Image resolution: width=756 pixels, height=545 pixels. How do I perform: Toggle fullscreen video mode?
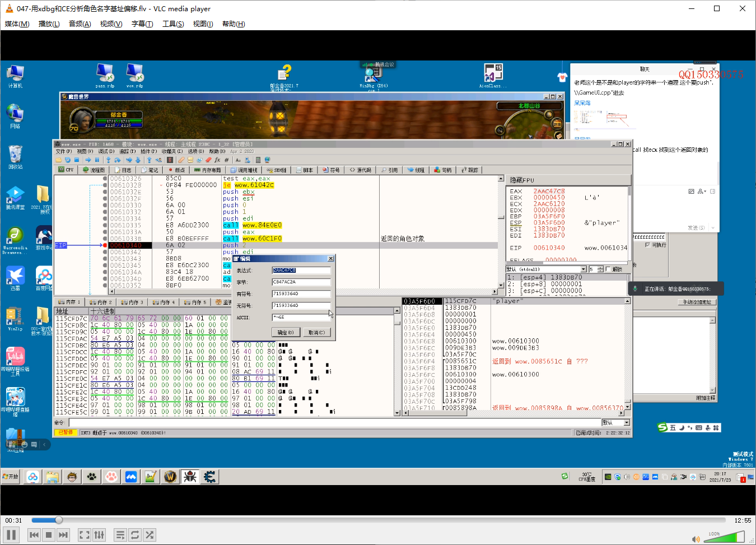tap(85, 535)
